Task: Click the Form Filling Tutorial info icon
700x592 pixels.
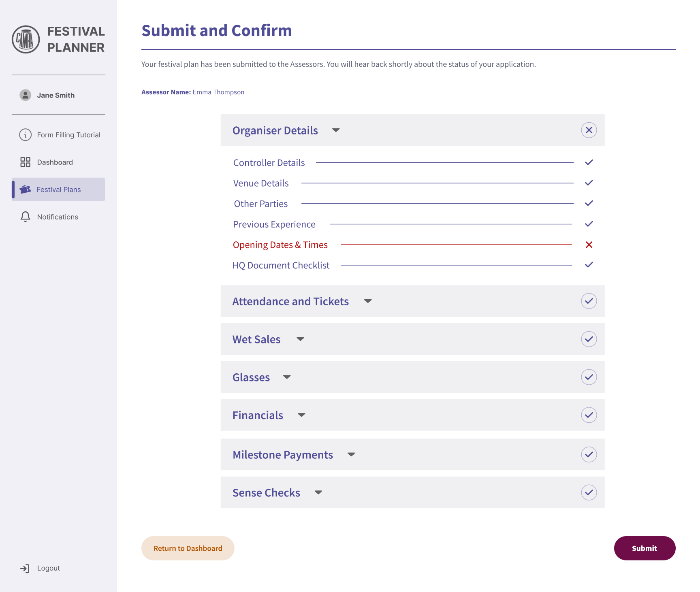Action: (x=26, y=135)
